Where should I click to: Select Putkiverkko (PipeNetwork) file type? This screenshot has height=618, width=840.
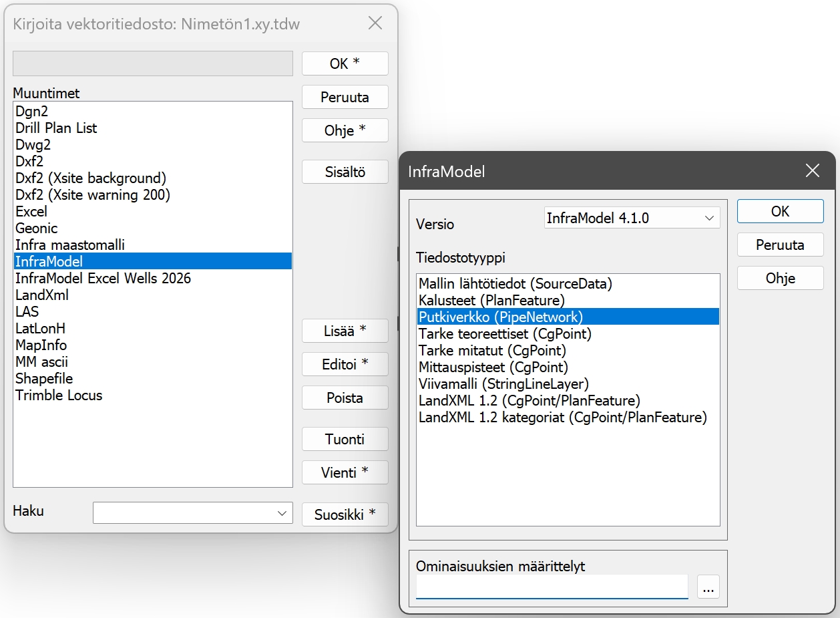(568, 317)
